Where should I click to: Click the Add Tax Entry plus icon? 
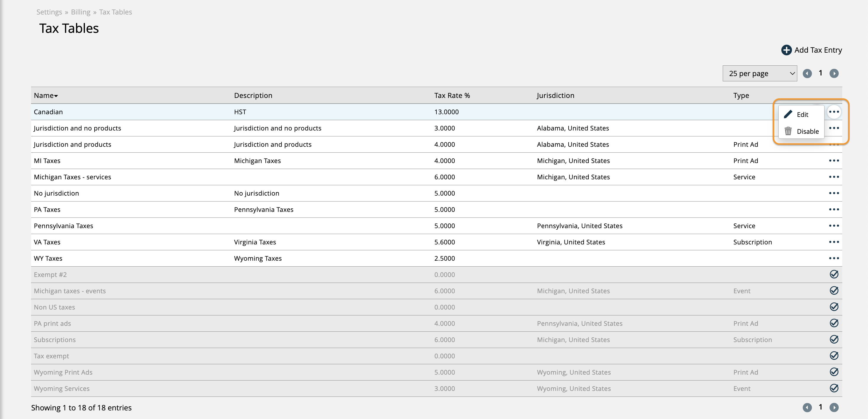click(786, 50)
